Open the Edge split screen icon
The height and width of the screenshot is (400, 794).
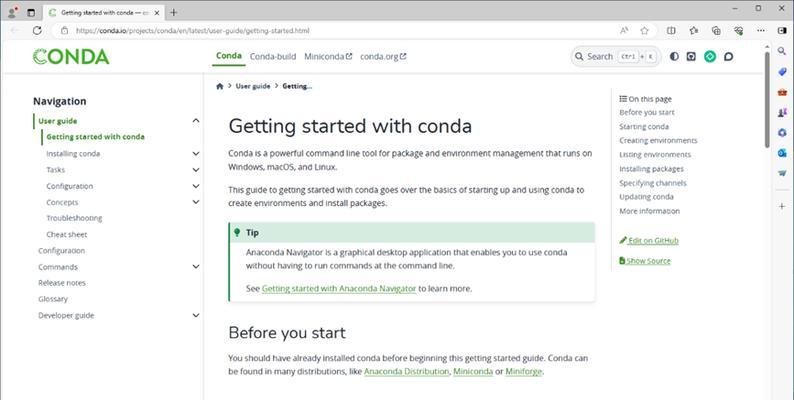671,30
